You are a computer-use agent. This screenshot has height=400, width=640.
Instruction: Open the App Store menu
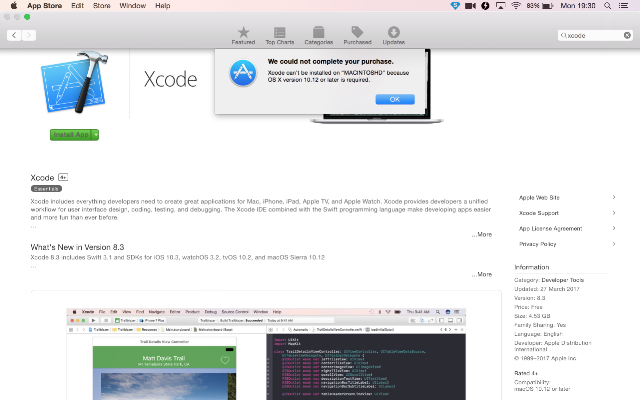point(44,6)
